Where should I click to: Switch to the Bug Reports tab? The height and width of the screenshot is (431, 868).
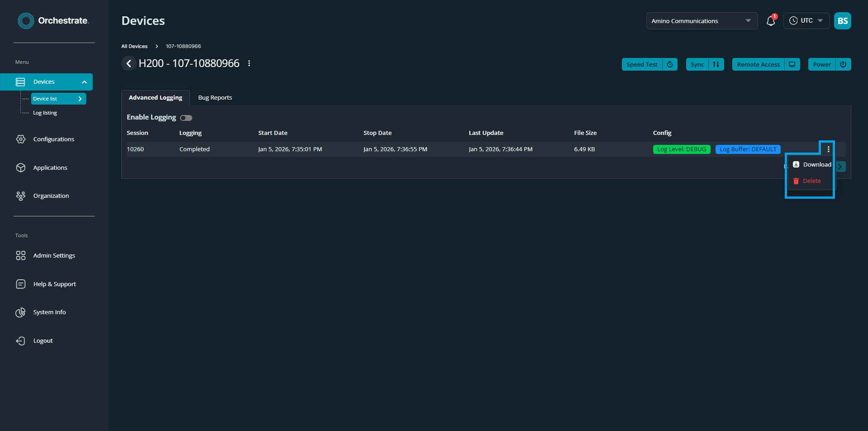coord(215,98)
